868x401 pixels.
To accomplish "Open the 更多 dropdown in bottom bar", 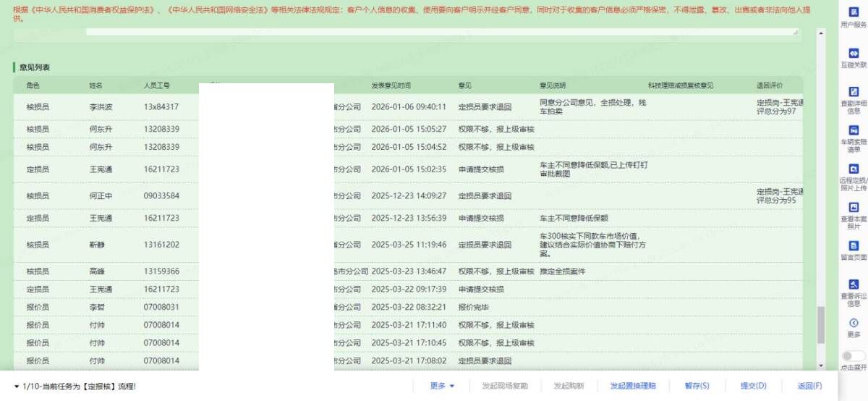I will (442, 386).
